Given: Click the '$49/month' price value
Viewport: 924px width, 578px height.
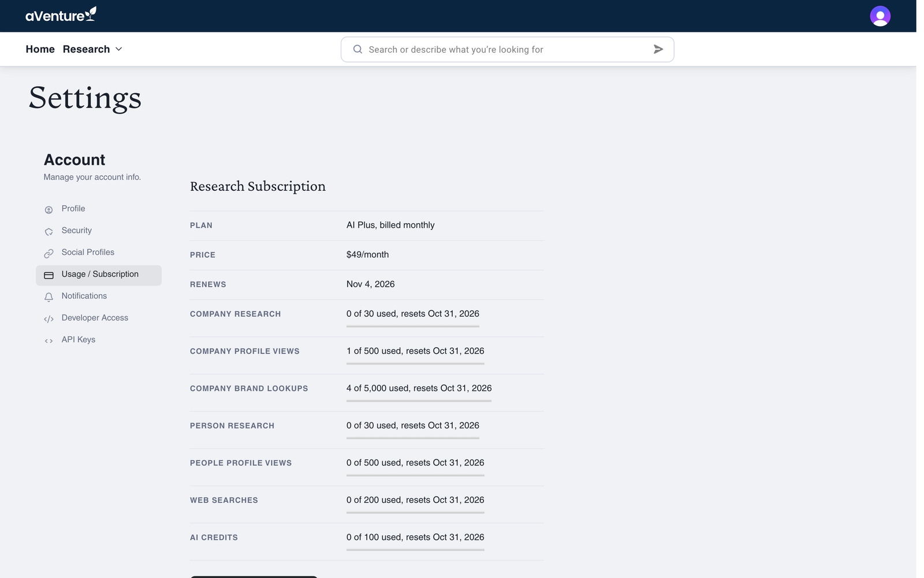Looking at the screenshot, I should (x=367, y=254).
